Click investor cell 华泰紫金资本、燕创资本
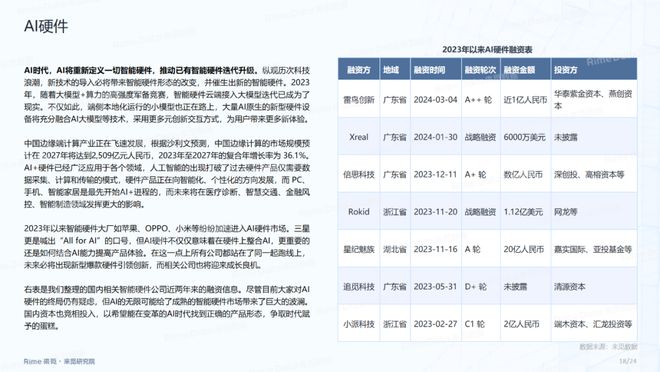660x372 pixels. (593, 100)
